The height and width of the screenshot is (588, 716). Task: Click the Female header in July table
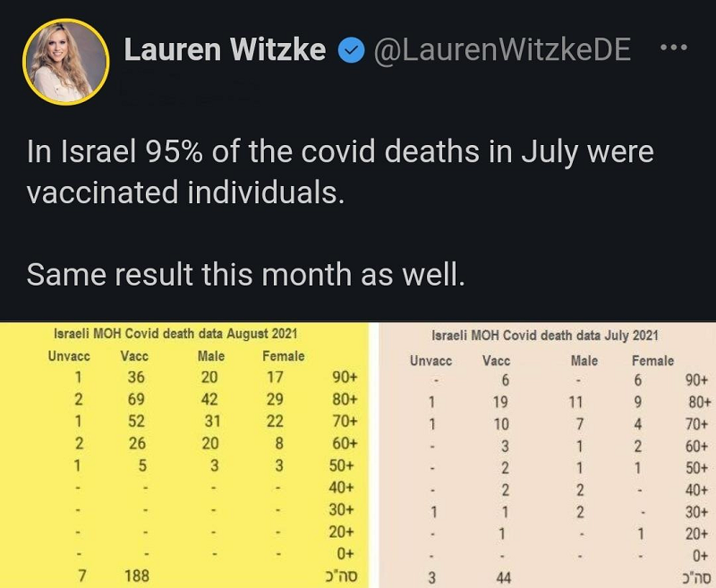click(x=652, y=361)
